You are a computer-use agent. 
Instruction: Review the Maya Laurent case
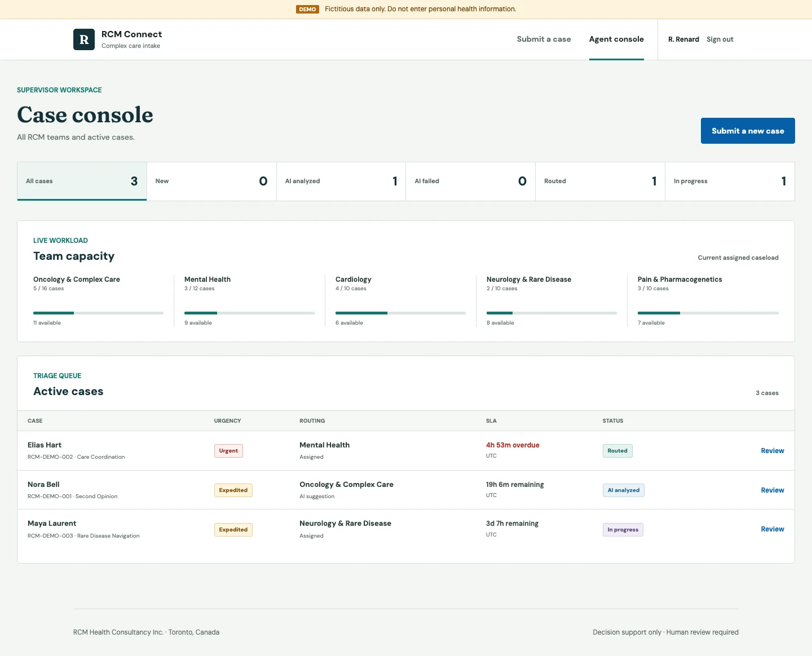pyautogui.click(x=773, y=529)
